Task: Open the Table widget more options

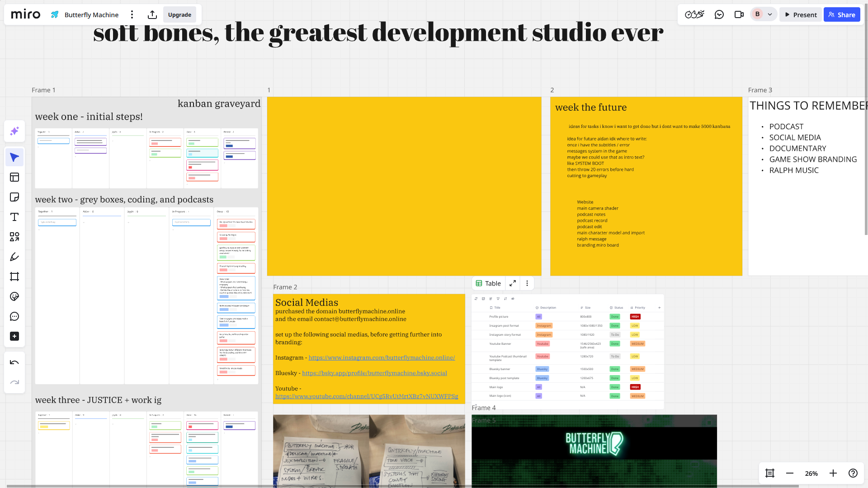Action: coord(527,283)
